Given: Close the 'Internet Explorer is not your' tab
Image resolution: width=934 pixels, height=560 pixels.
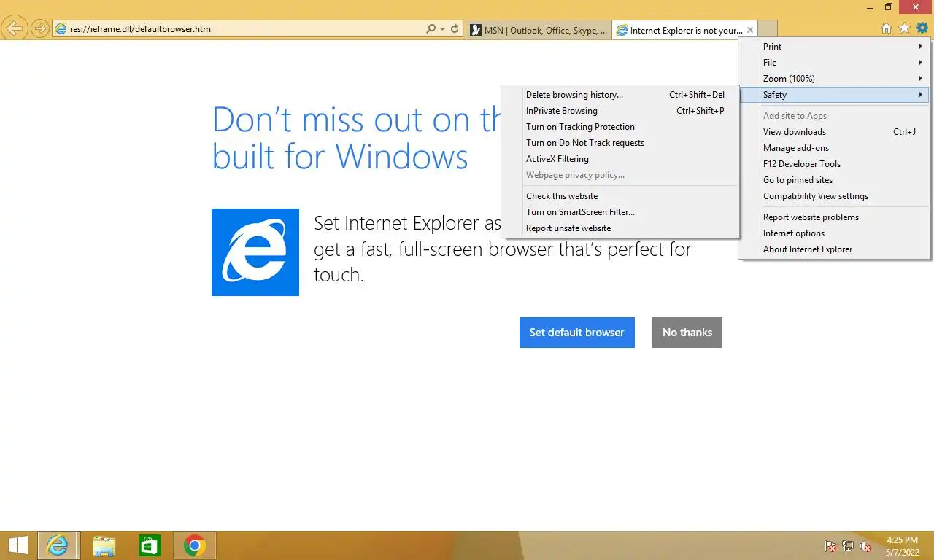Looking at the screenshot, I should click(x=750, y=30).
